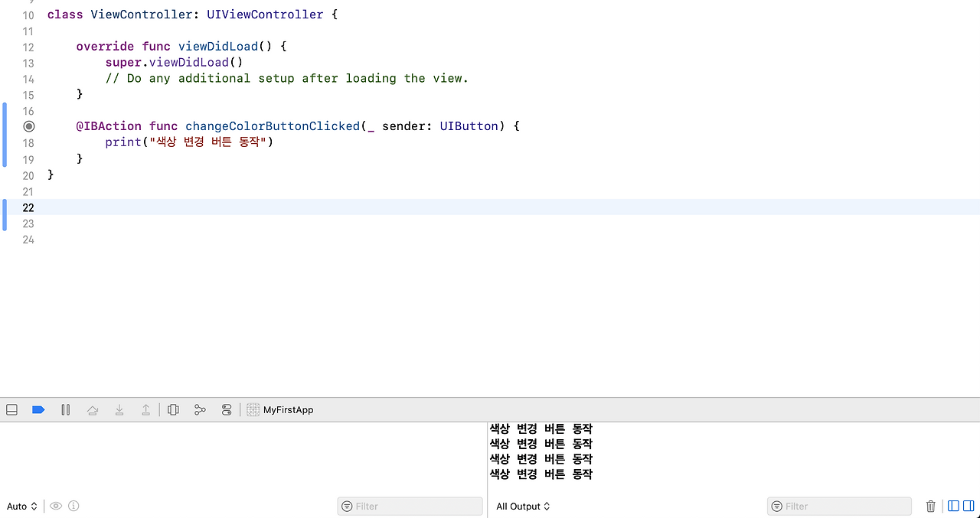980x518 pixels.
Task: Deactivate breakpoints with the blue breakpoint icon
Action: point(38,410)
